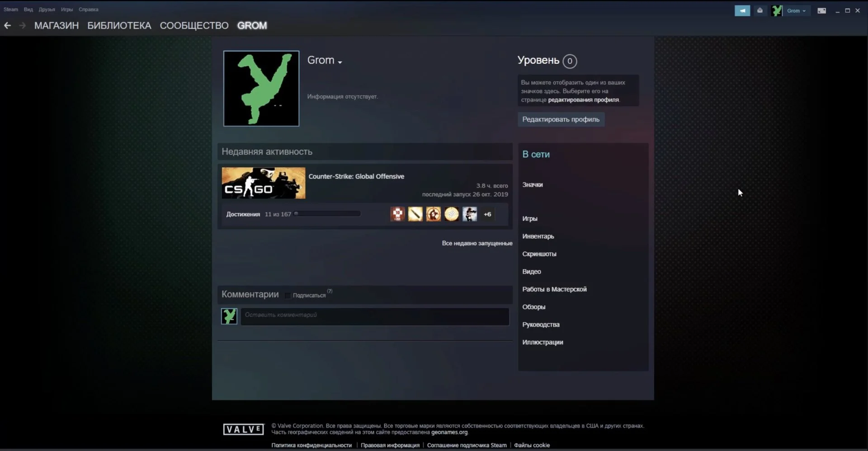Open the Иллюстрации sidebar link

(542, 342)
